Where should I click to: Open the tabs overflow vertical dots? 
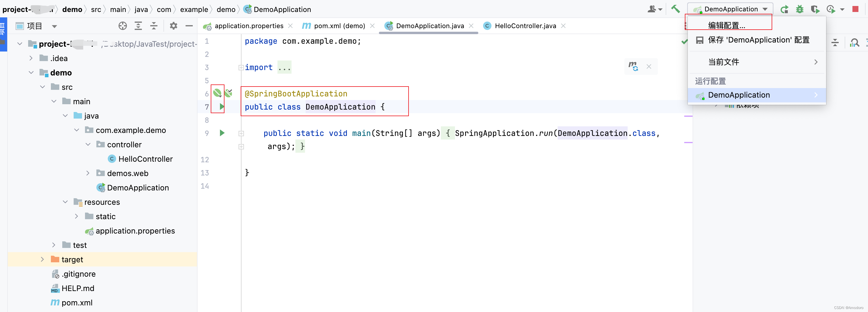coord(685,26)
